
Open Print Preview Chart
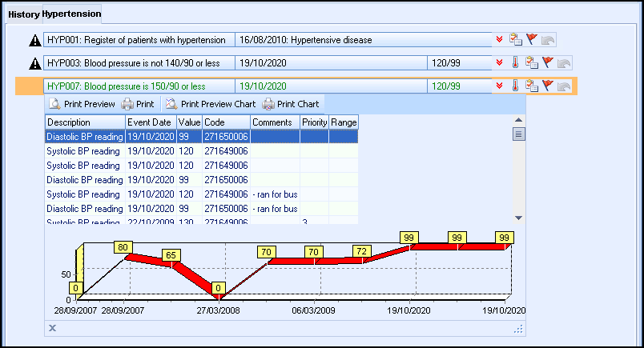tap(210, 104)
